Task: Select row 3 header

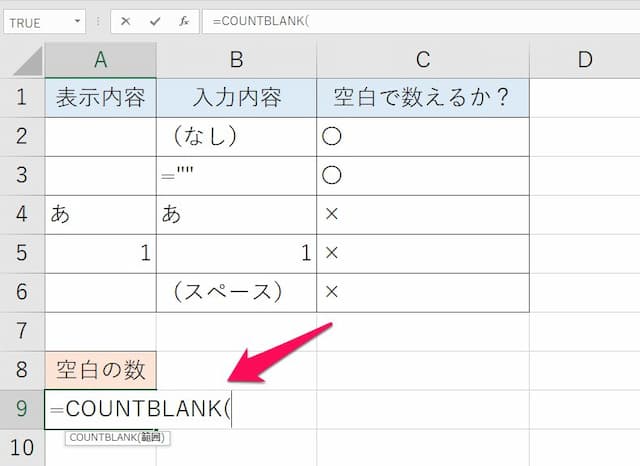Action: [22, 175]
